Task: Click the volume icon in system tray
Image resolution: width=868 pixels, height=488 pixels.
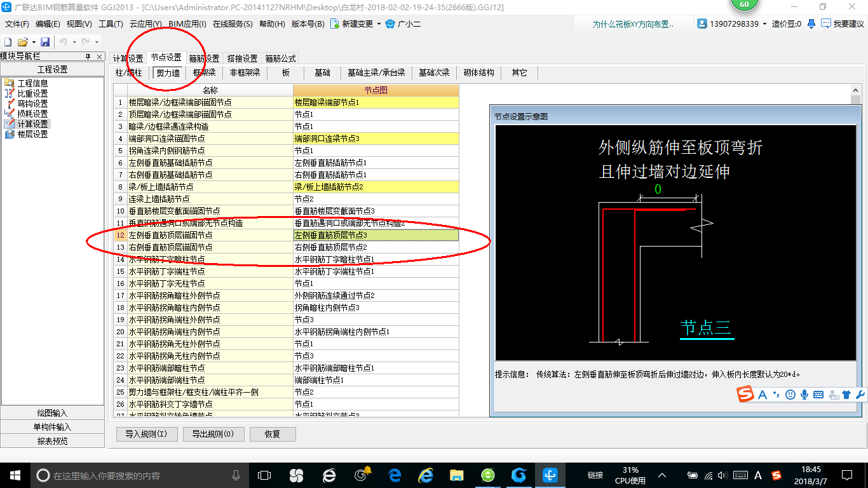Action: (x=724, y=475)
